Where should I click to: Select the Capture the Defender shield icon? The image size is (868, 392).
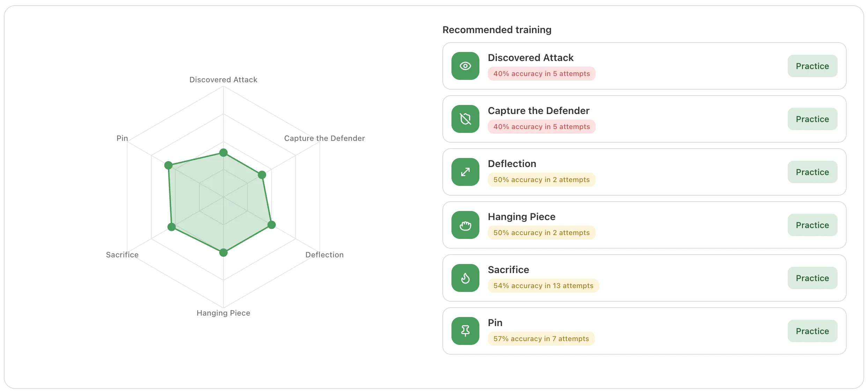(465, 119)
